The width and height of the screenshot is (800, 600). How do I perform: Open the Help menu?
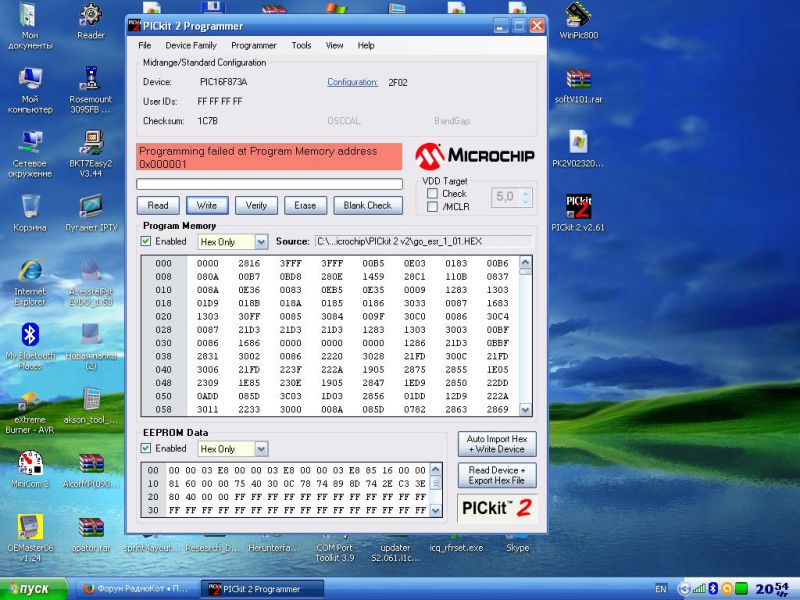[366, 45]
